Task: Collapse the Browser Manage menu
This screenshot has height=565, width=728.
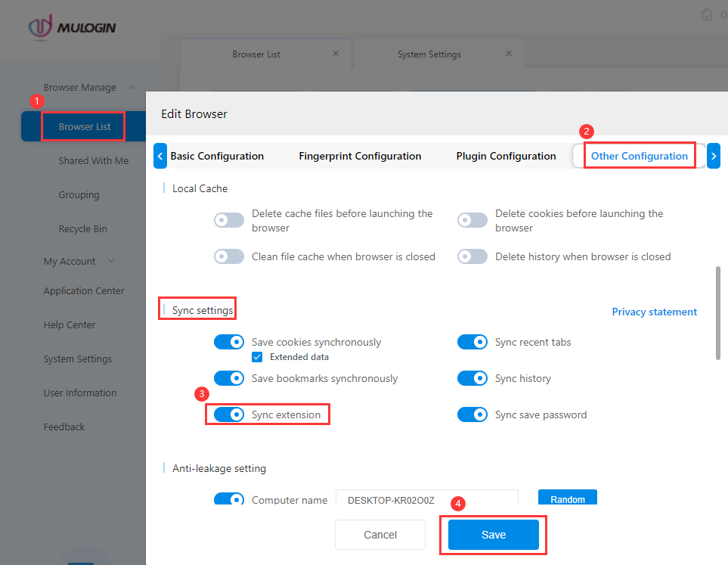Action: 132,87
